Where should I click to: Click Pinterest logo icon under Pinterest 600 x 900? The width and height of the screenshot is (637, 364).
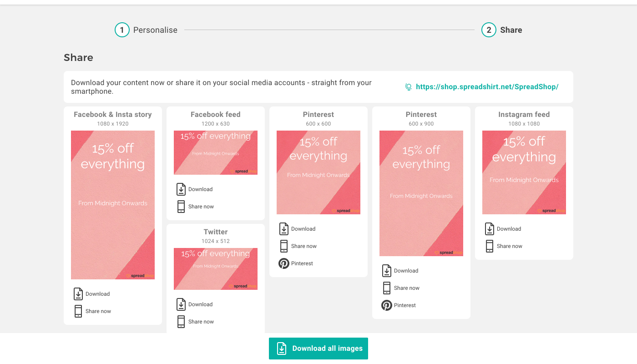387,305
